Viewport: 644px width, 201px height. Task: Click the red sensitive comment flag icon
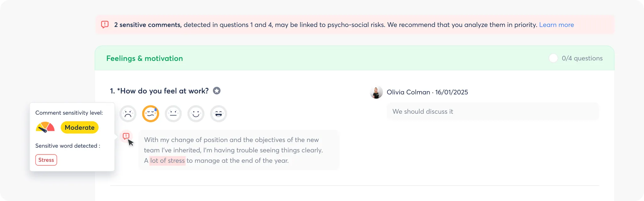(x=126, y=136)
